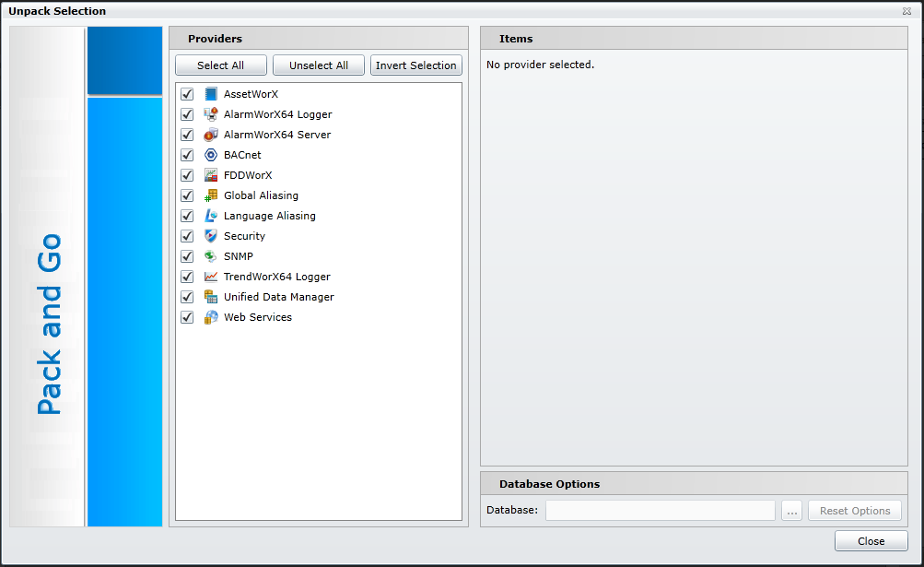Viewport: 924px width, 567px height.
Task: Uncheck the SNMP provider checkbox
Action: tap(187, 256)
